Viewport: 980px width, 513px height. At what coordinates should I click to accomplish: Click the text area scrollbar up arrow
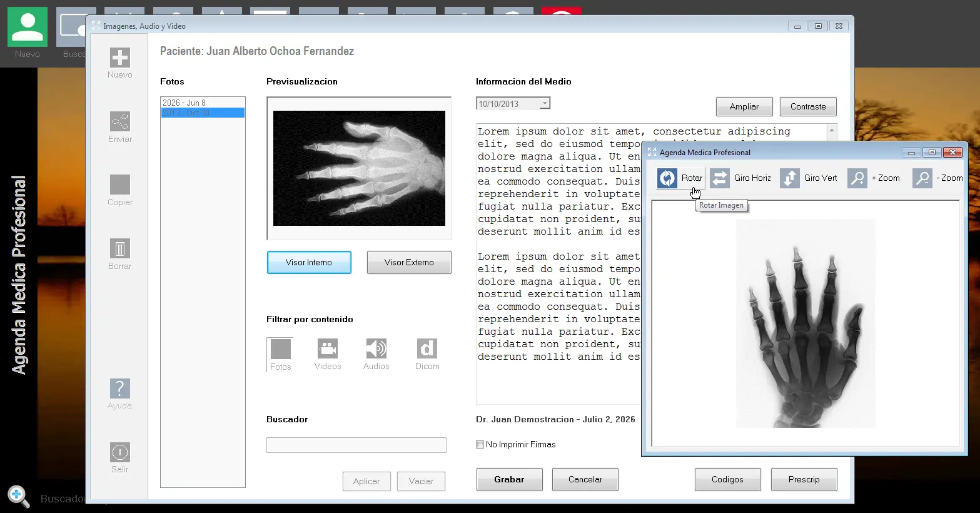pos(831,131)
